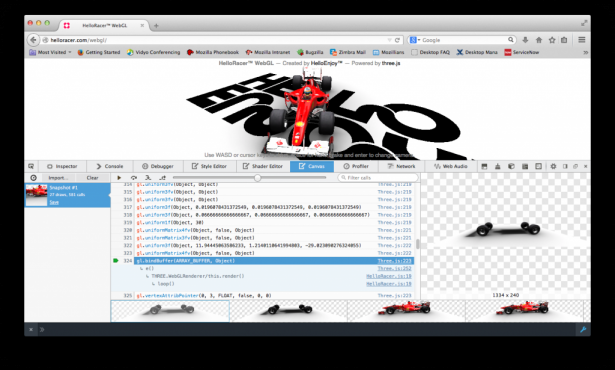Toggle devtools side docking icon
This screenshot has height=370, width=615.
coord(565,166)
